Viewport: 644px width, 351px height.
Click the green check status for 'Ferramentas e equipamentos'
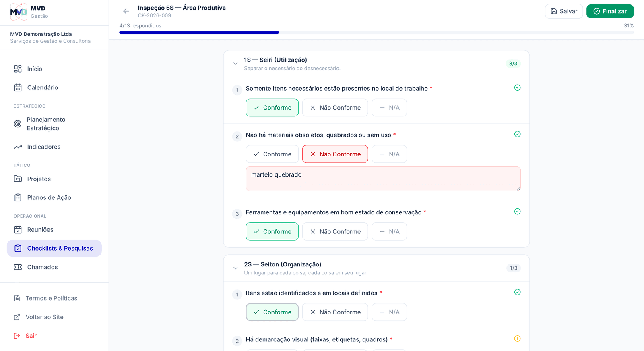(x=517, y=212)
